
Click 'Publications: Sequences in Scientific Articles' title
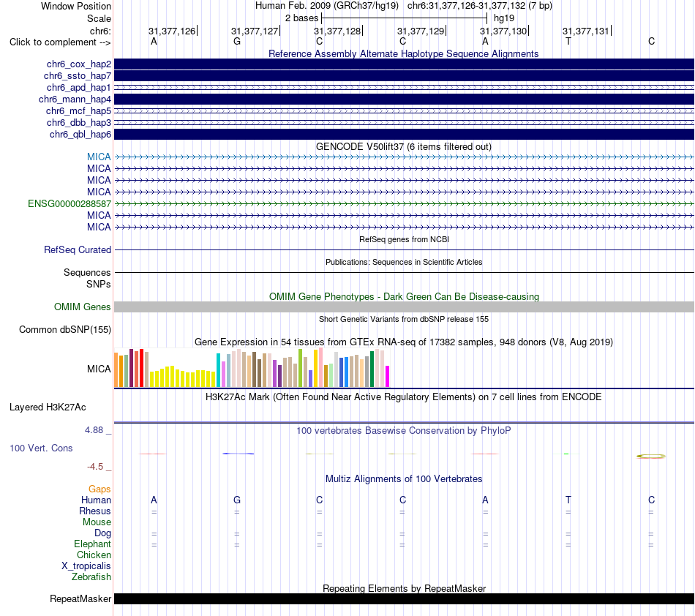click(x=404, y=262)
